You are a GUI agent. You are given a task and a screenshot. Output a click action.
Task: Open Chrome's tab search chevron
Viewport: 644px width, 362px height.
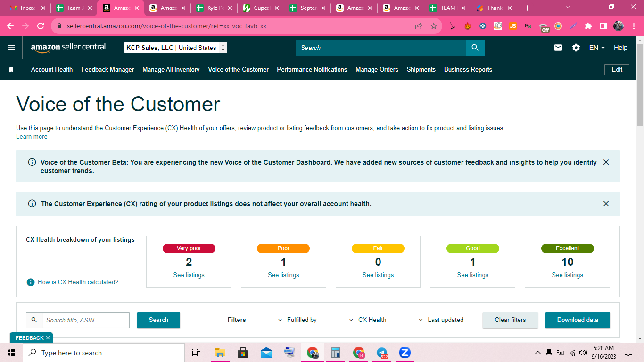coord(568,7)
